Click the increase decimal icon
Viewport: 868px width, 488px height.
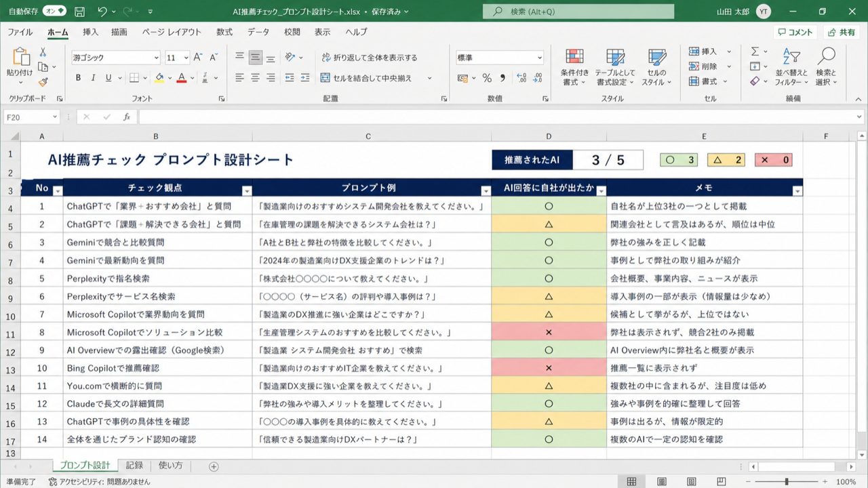coord(522,78)
